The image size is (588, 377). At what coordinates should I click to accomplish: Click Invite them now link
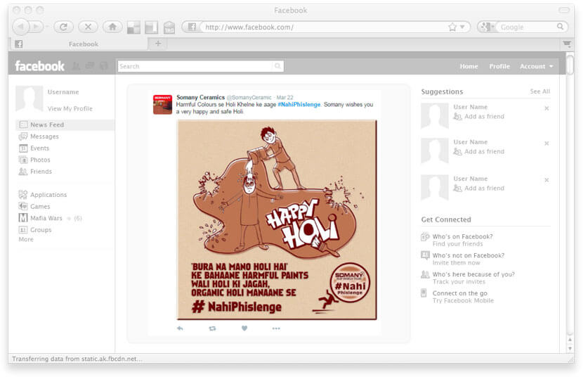[456, 262]
